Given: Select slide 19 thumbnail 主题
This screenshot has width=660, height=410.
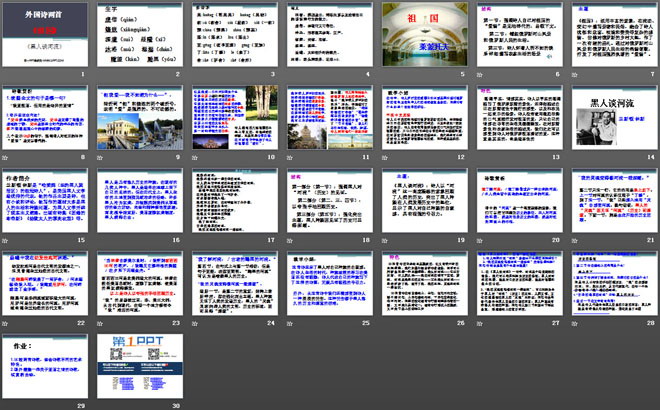Looking at the screenshot, I should point(425,200).
